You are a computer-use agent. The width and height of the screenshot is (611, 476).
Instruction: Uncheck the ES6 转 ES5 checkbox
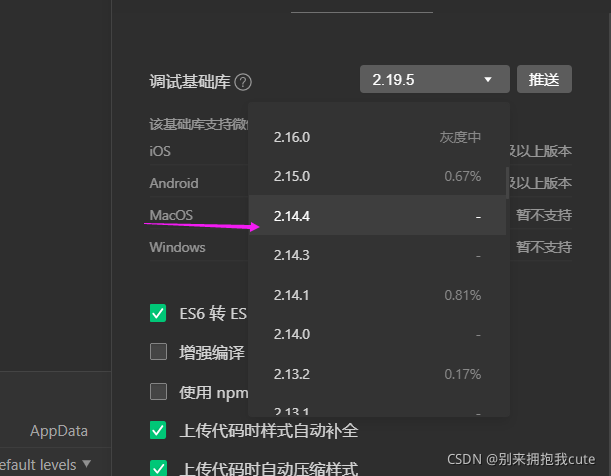point(158,313)
